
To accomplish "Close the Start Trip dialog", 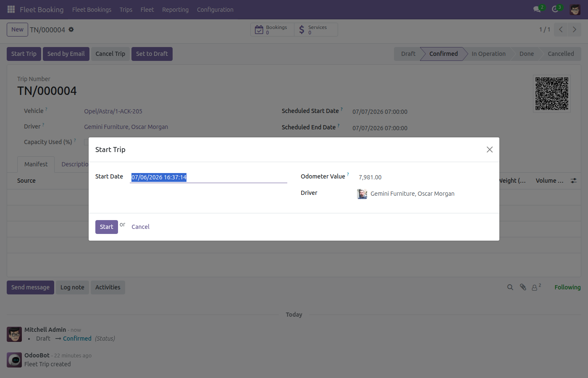I will coord(489,150).
